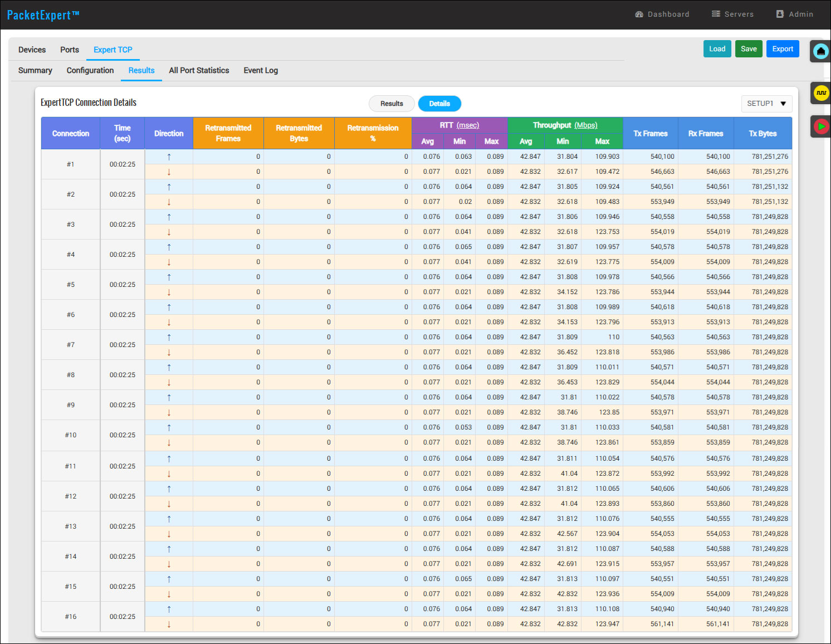Click the green Save button
The width and height of the screenshot is (831, 644).
tap(749, 49)
